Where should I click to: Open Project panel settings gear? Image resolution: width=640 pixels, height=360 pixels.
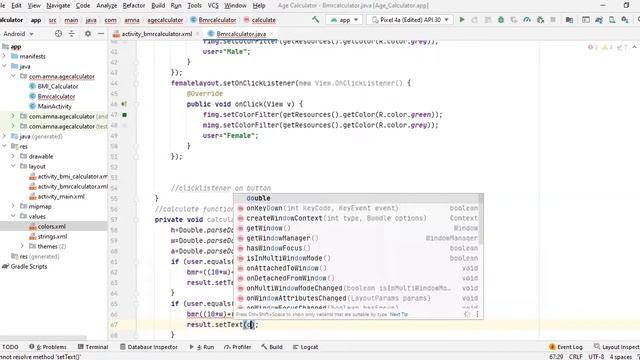[x=88, y=34]
